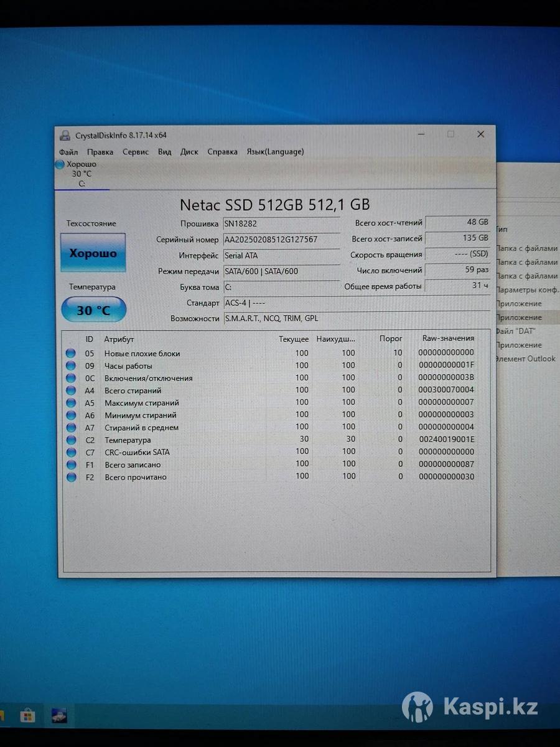The width and height of the screenshot is (560, 747).
Task: Click status orb for CRC-ошибки SATA row
Action: [x=71, y=453]
